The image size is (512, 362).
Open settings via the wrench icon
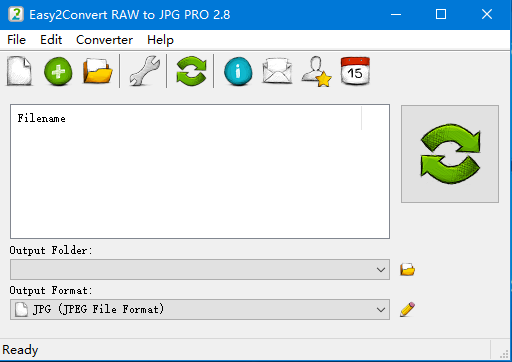145,71
